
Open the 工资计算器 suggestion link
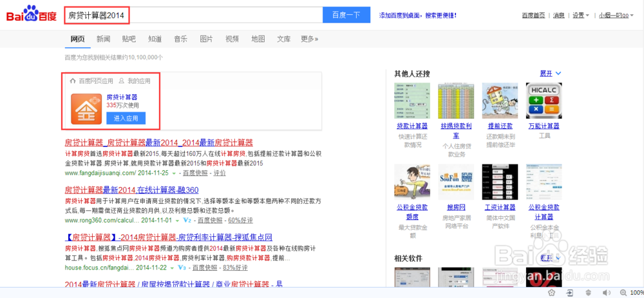[x=500, y=207]
